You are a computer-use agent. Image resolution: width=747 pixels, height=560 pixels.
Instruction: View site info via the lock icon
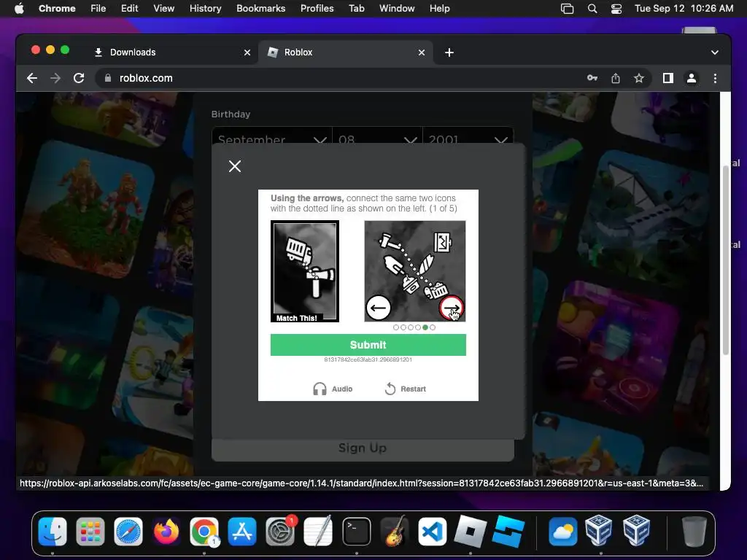pos(108,78)
